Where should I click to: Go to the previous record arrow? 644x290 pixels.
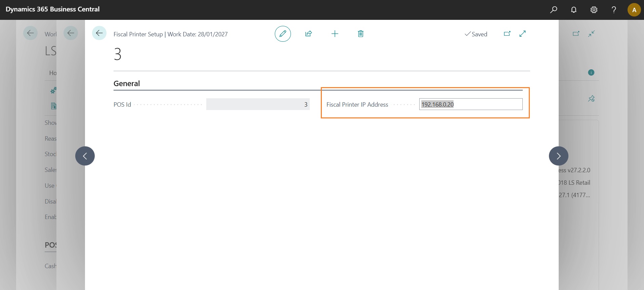tap(85, 156)
